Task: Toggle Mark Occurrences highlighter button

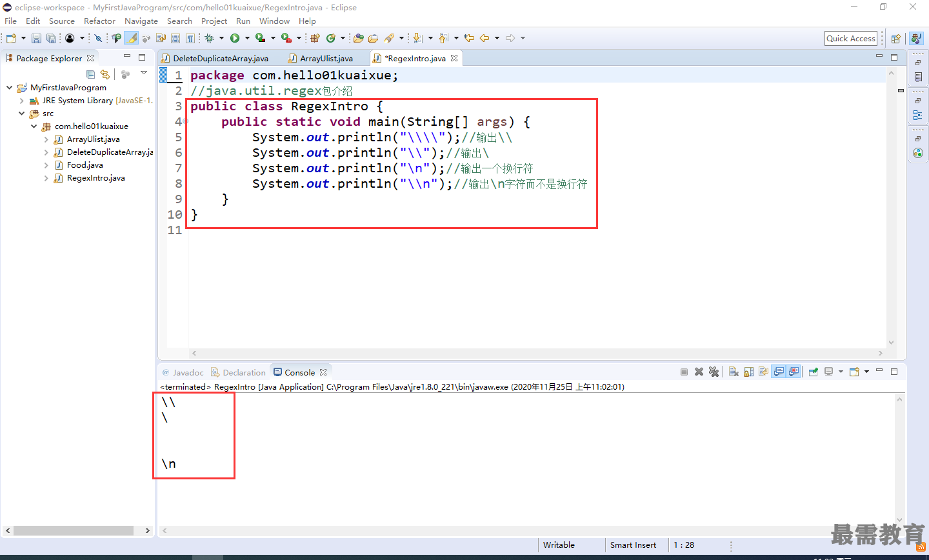Action: (x=132, y=38)
